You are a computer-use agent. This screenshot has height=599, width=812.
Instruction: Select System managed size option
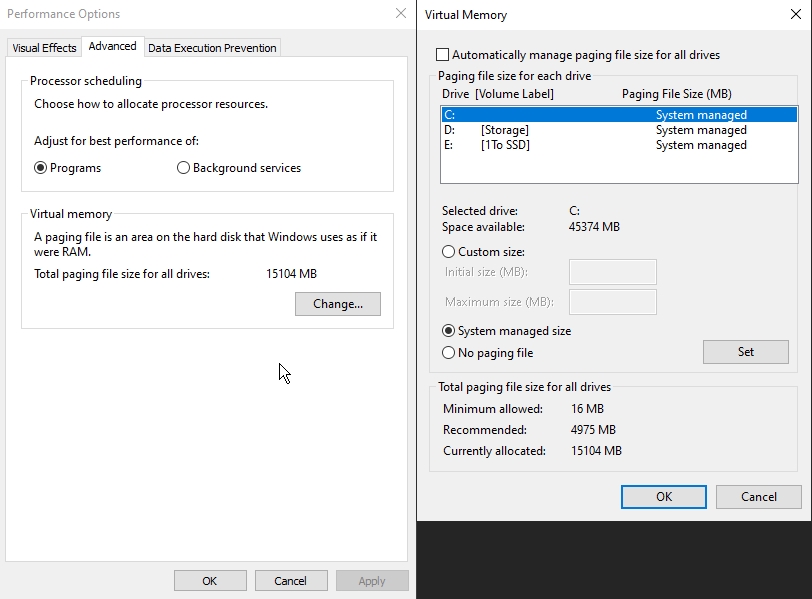click(449, 331)
